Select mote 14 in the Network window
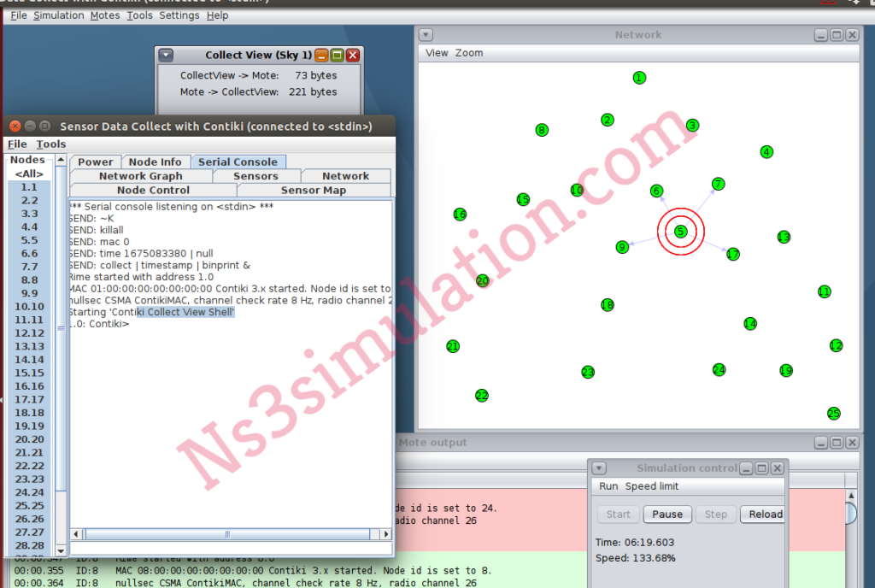875x588 pixels. pyautogui.click(x=750, y=324)
